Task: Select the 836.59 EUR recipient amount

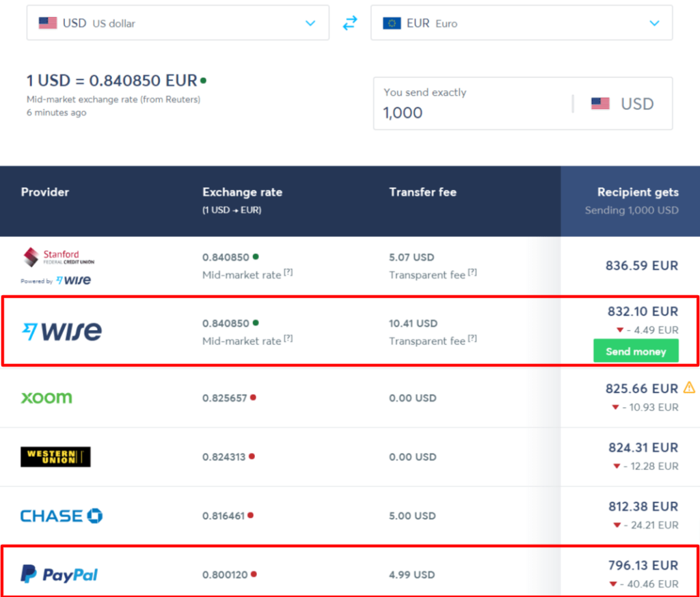Action: (642, 266)
